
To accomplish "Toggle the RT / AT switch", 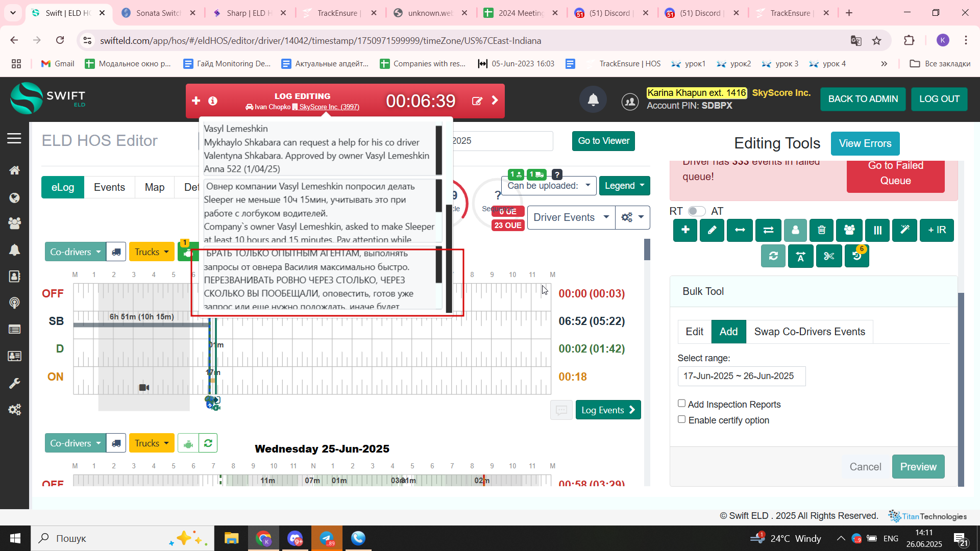I will pyautogui.click(x=696, y=211).
